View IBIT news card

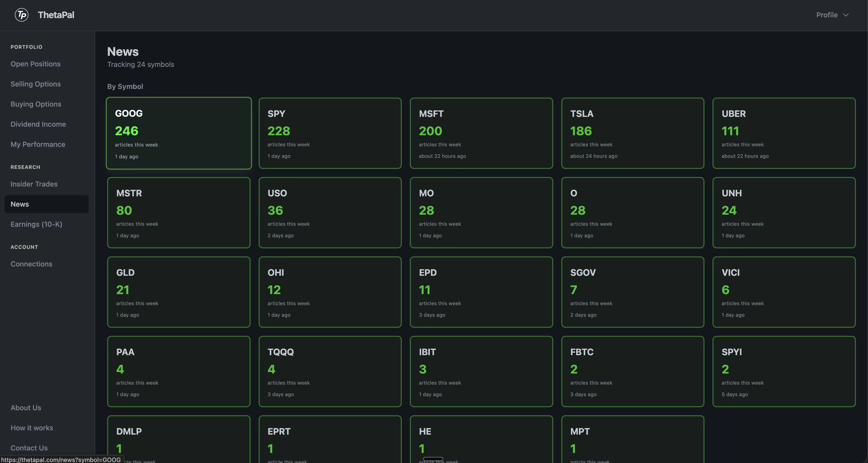[x=481, y=372]
